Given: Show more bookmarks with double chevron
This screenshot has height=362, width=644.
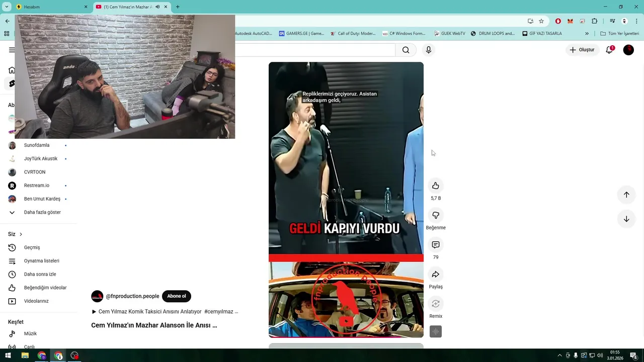Looking at the screenshot, I should 587,34.
